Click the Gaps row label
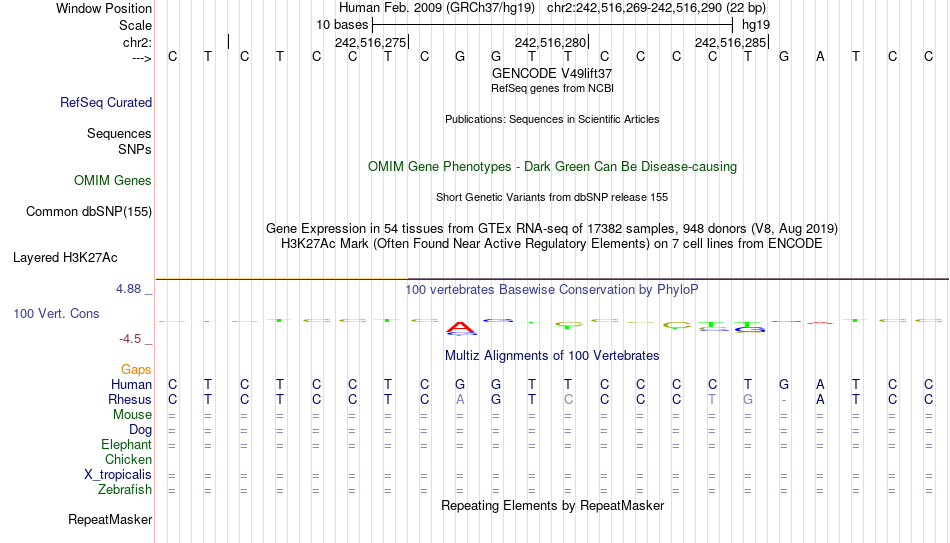This screenshot has width=950, height=543. 136,370
